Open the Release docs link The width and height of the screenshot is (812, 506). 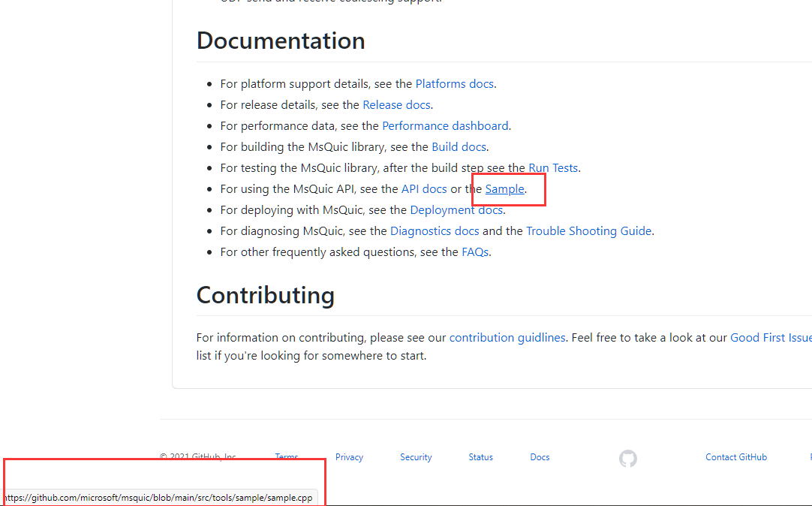[x=396, y=104]
